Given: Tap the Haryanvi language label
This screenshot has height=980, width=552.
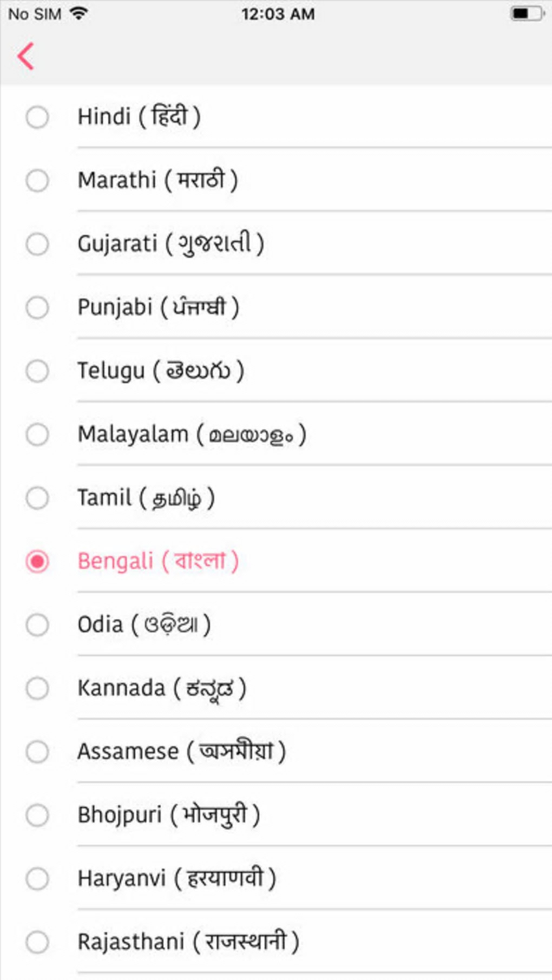Looking at the screenshot, I should [x=176, y=878].
